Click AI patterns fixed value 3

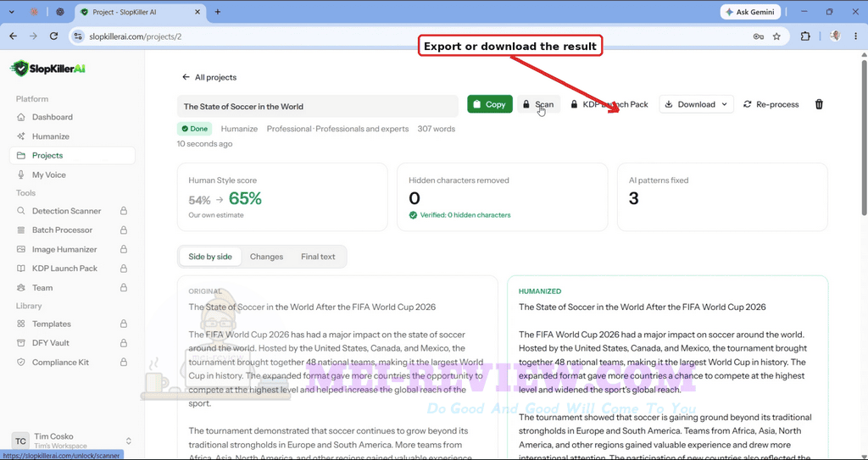coord(634,198)
